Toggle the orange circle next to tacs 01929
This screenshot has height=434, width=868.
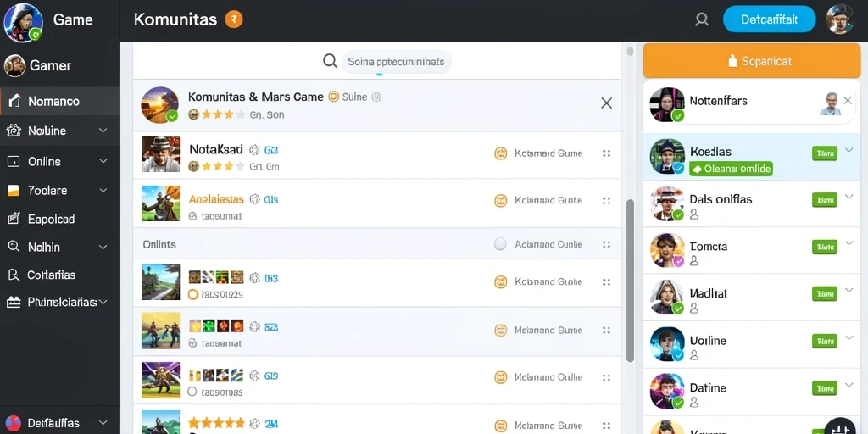pyautogui.click(x=193, y=294)
